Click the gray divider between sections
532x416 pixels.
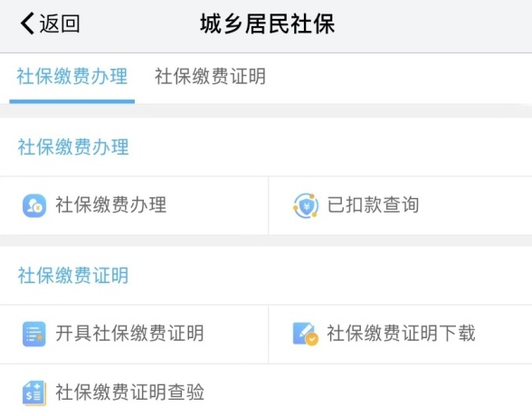pyautogui.click(x=266, y=241)
